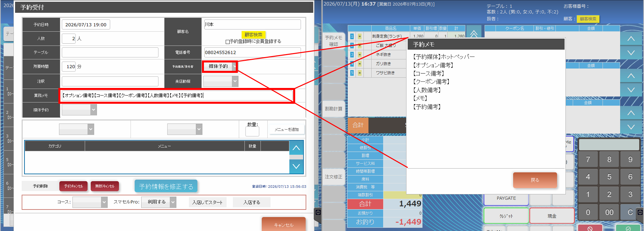
Task: Click the menu list scroll-up arrow
Action: pyautogui.click(x=296, y=148)
